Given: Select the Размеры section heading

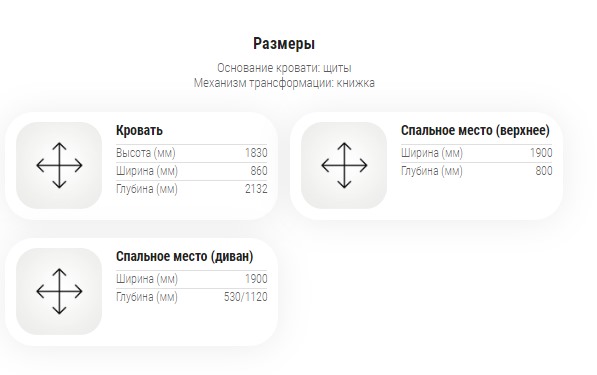Looking at the screenshot, I should (284, 43).
